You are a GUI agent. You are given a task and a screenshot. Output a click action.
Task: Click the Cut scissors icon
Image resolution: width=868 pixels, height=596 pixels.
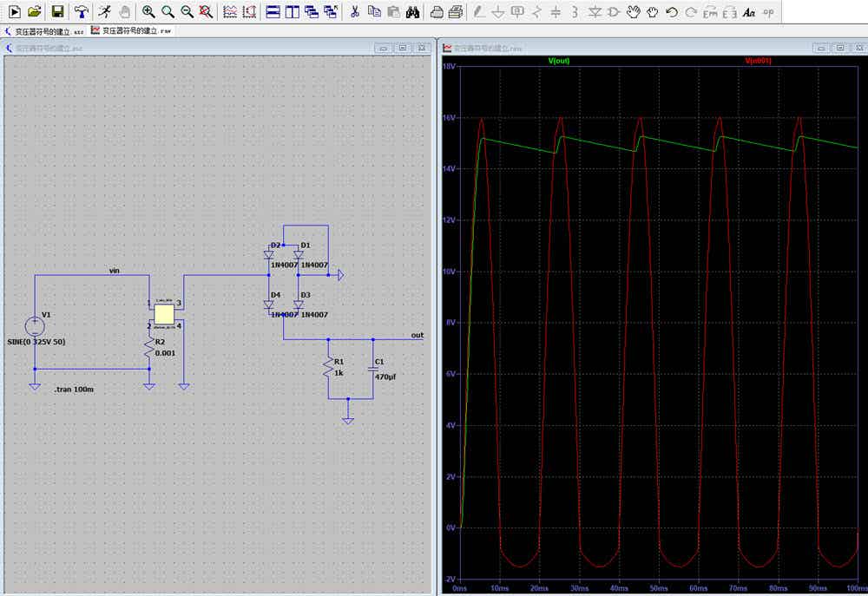[x=355, y=11]
